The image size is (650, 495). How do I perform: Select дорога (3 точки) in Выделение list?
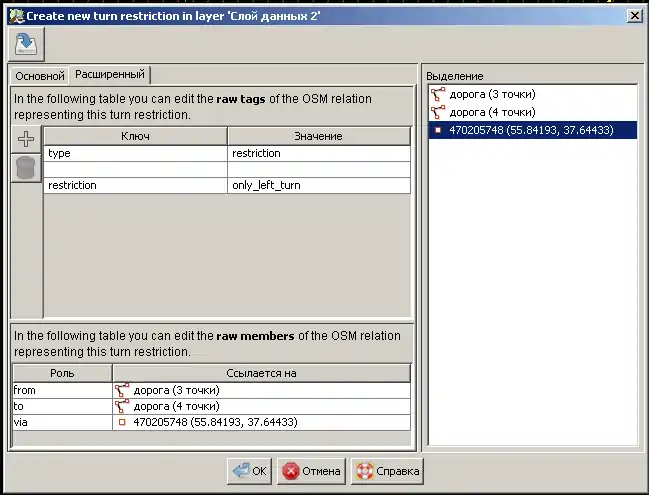tap(491, 94)
